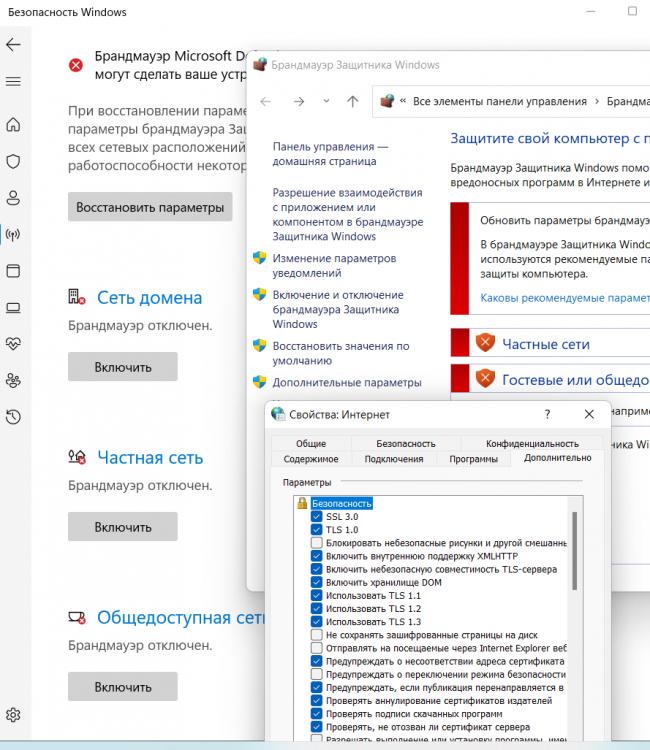Click the Domain network building icon
Image resolution: width=650 pixels, height=750 pixels.
77,297
